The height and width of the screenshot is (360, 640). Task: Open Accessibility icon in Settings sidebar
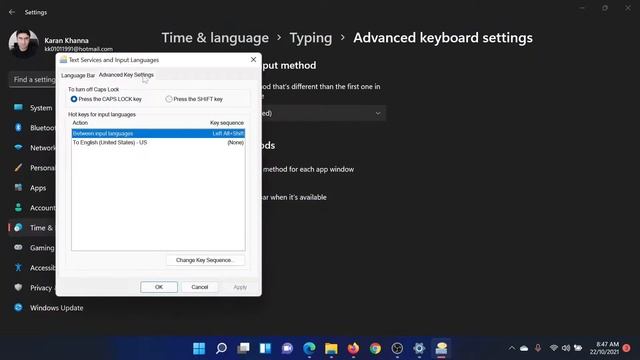(18, 267)
